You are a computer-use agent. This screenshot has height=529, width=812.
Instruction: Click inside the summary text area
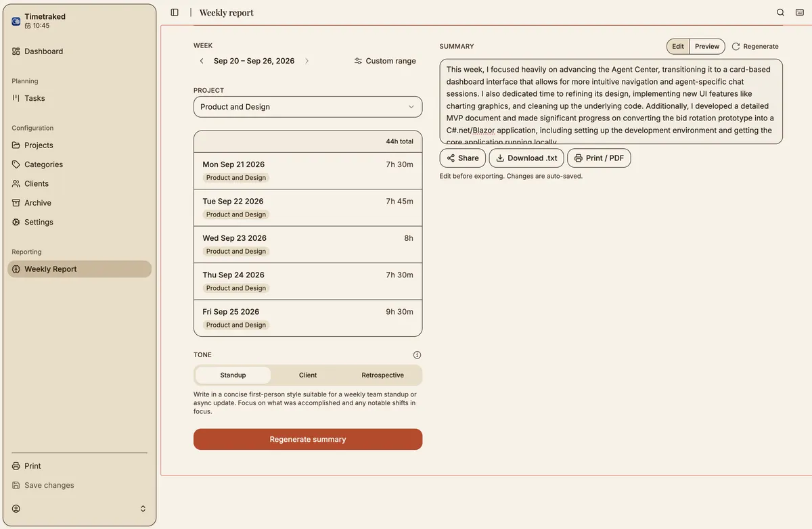coord(611,101)
